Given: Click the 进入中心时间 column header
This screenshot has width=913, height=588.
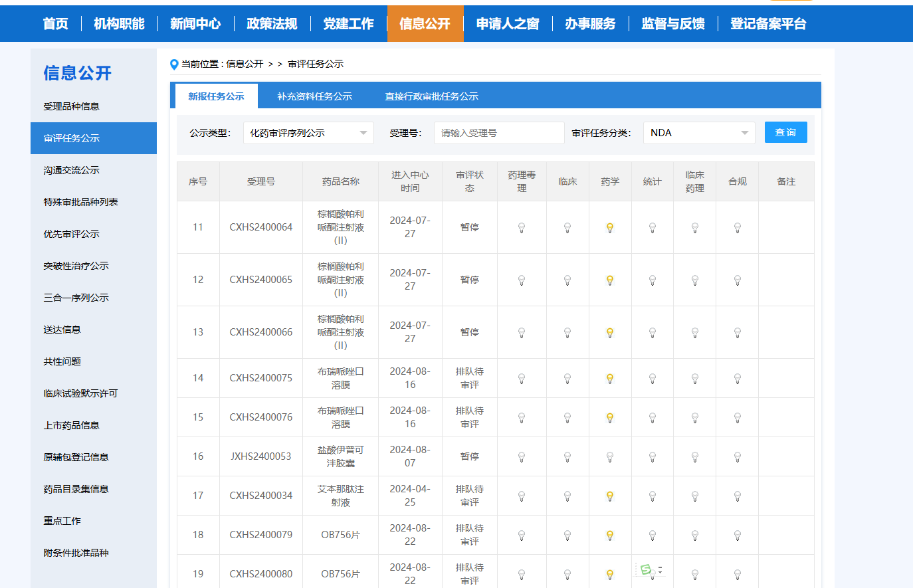Looking at the screenshot, I should (x=410, y=181).
